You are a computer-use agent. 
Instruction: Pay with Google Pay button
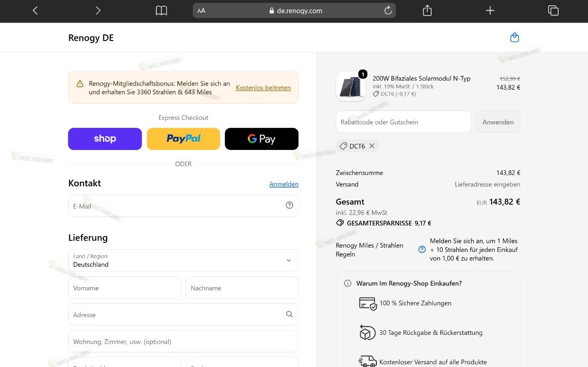[x=262, y=139]
